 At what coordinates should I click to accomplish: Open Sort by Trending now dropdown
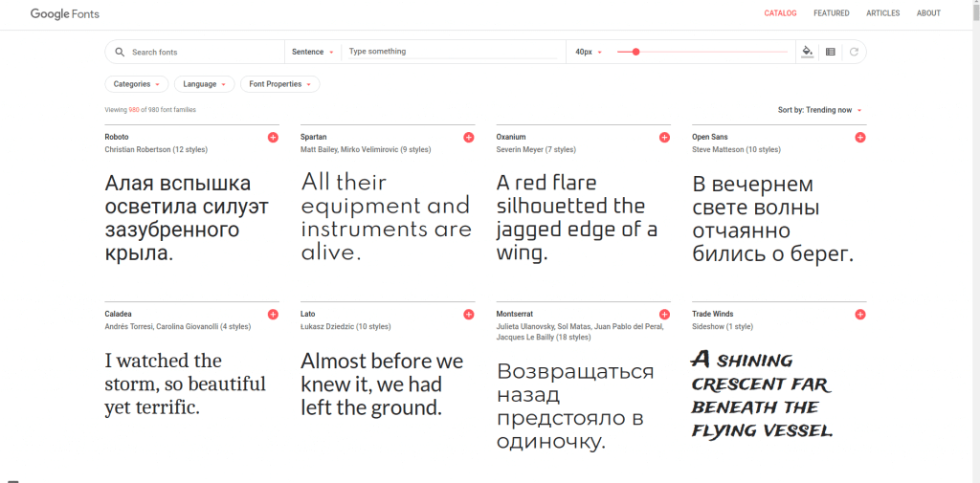click(820, 110)
